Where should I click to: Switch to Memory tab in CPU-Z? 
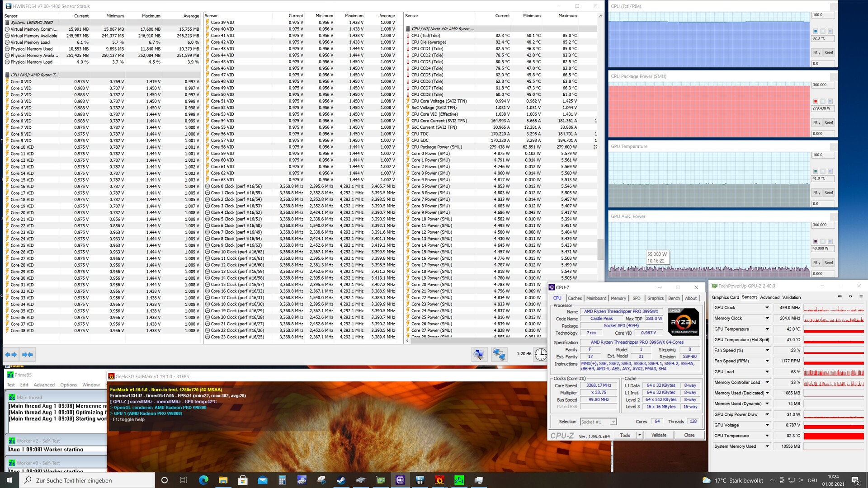[618, 298]
